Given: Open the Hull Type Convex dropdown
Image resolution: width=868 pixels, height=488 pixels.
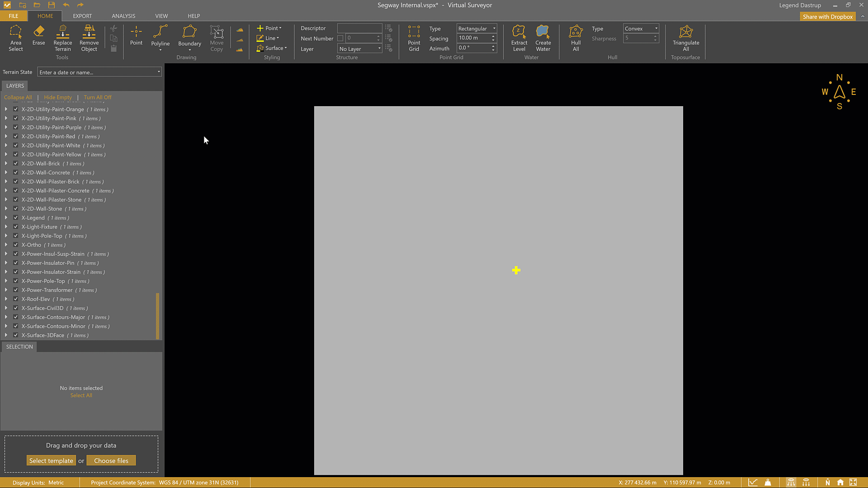Looking at the screenshot, I should point(641,28).
